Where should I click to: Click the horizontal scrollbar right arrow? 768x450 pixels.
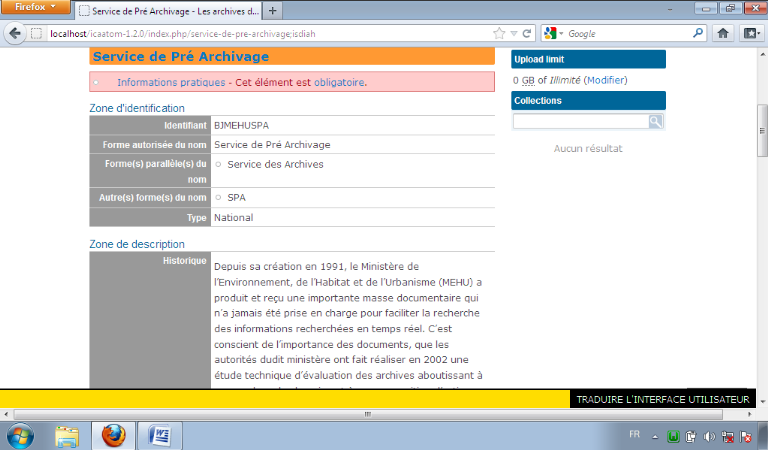tap(749, 414)
